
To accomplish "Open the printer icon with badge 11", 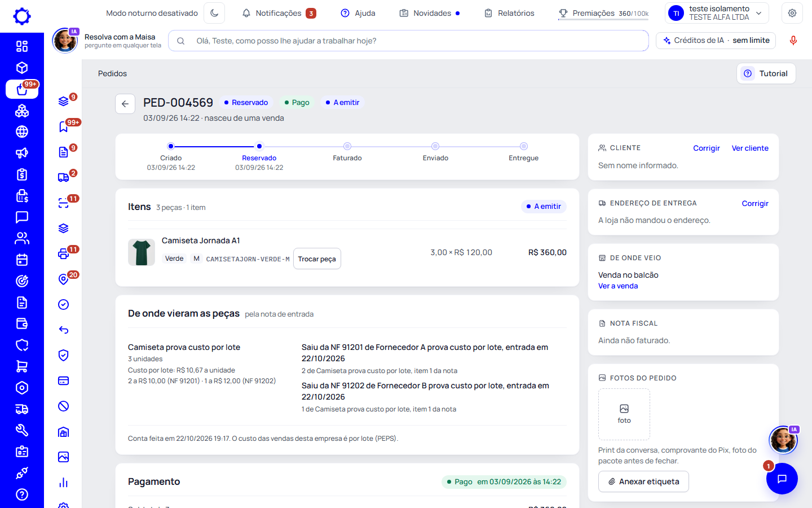I will (64, 253).
